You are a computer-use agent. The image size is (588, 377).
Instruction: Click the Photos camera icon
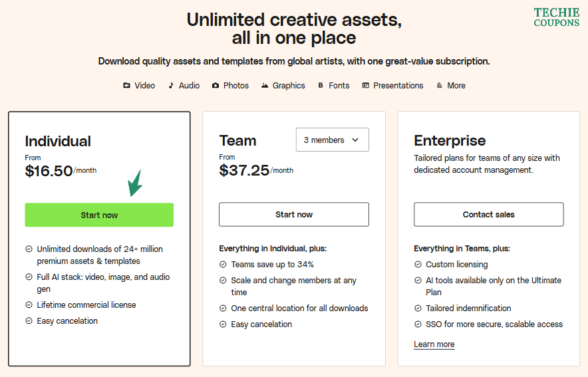[x=216, y=86]
